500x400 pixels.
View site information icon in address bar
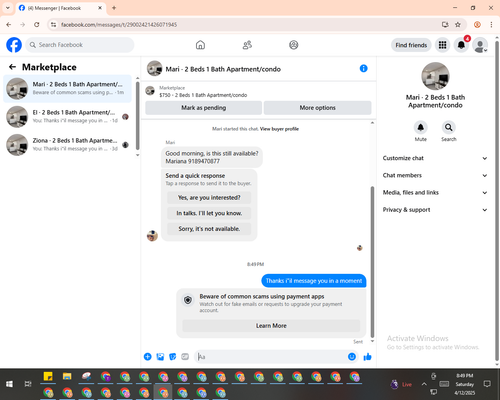tap(54, 25)
